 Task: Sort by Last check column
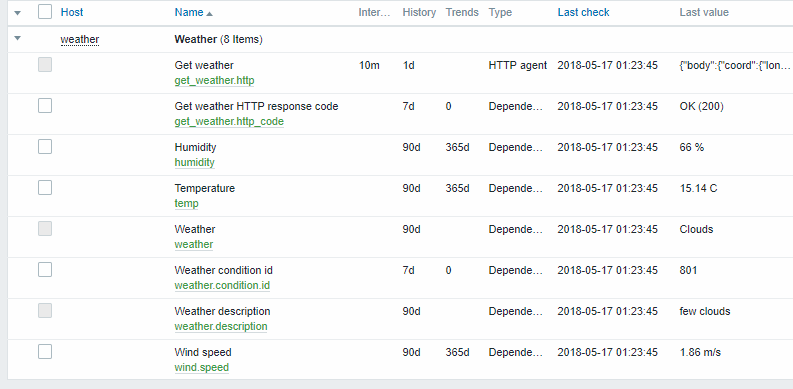pos(584,12)
